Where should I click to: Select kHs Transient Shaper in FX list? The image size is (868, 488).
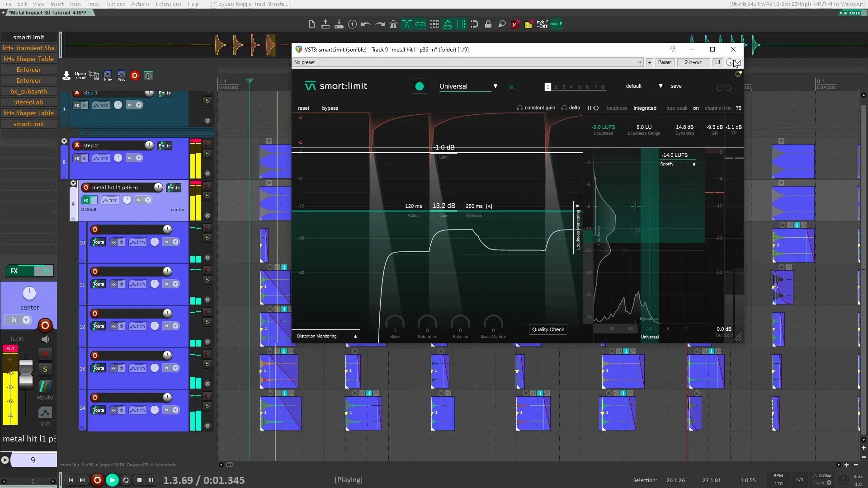[28, 48]
